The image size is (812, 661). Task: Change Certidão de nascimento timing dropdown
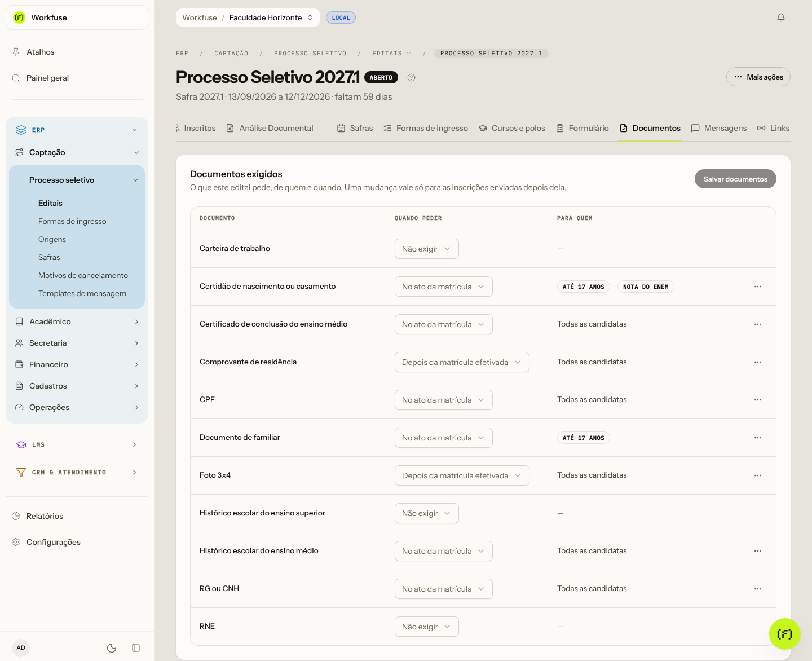tap(444, 287)
